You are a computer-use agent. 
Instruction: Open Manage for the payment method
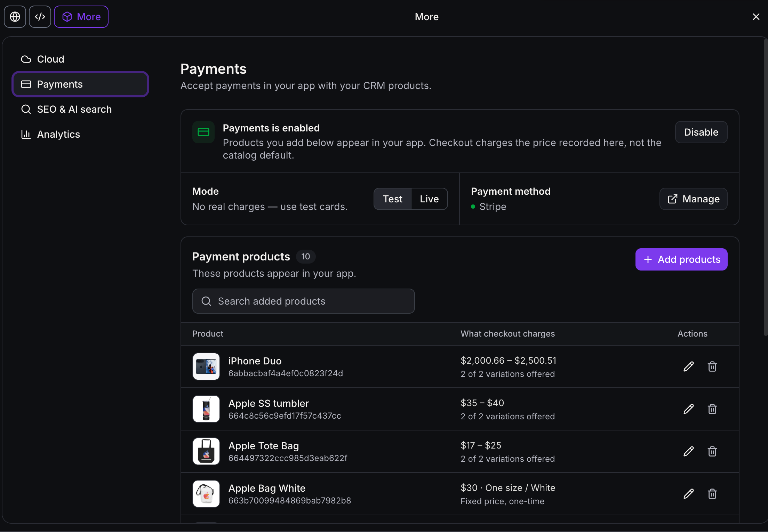pyautogui.click(x=693, y=199)
